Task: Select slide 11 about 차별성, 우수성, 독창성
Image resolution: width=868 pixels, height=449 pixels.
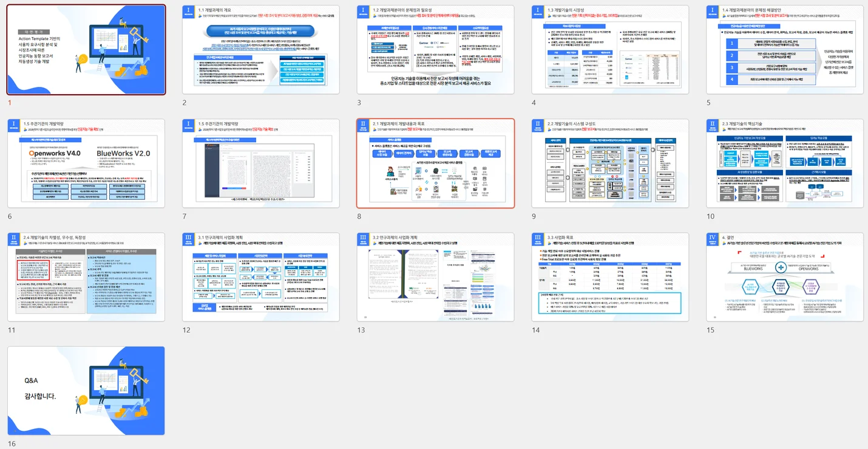Action: click(86, 277)
